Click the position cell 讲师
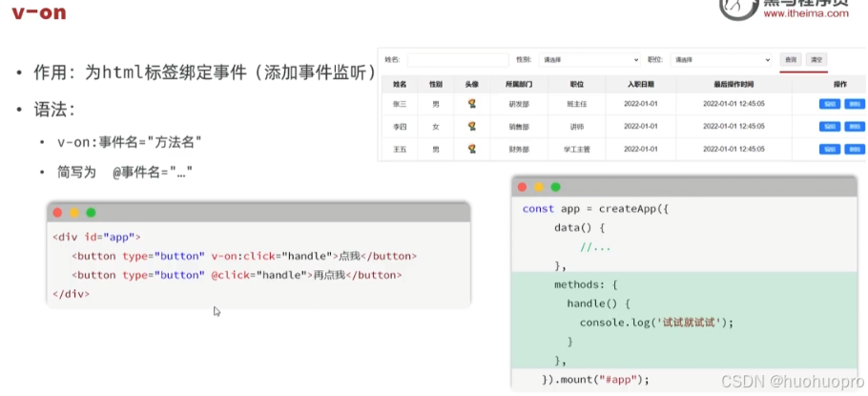868x396 pixels. coord(577,127)
